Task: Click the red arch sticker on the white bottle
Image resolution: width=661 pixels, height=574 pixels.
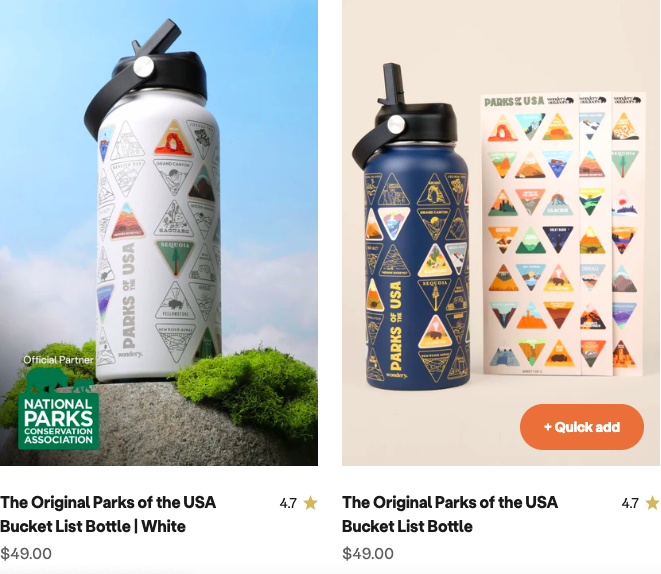Action: [x=173, y=139]
